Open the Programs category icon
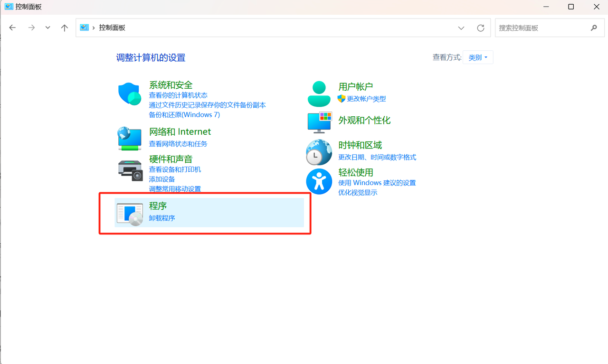Viewport: 608px width, 364px height. 130,213
